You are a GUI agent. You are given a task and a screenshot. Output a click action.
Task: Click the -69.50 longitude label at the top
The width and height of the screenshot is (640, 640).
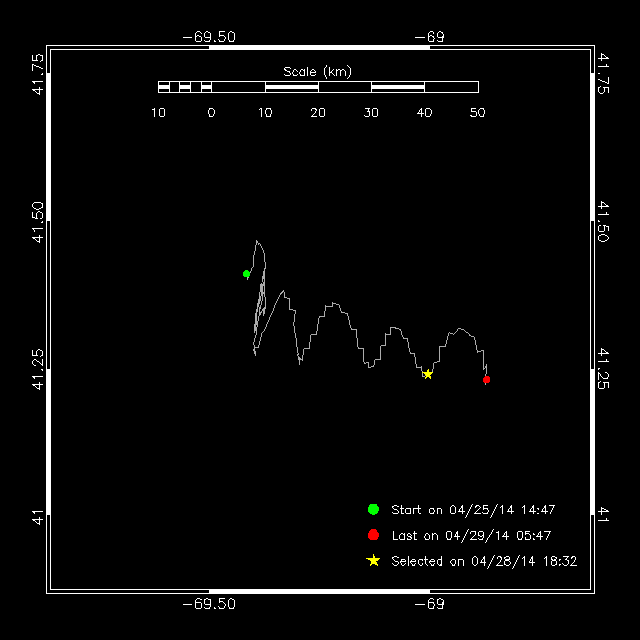209,36
